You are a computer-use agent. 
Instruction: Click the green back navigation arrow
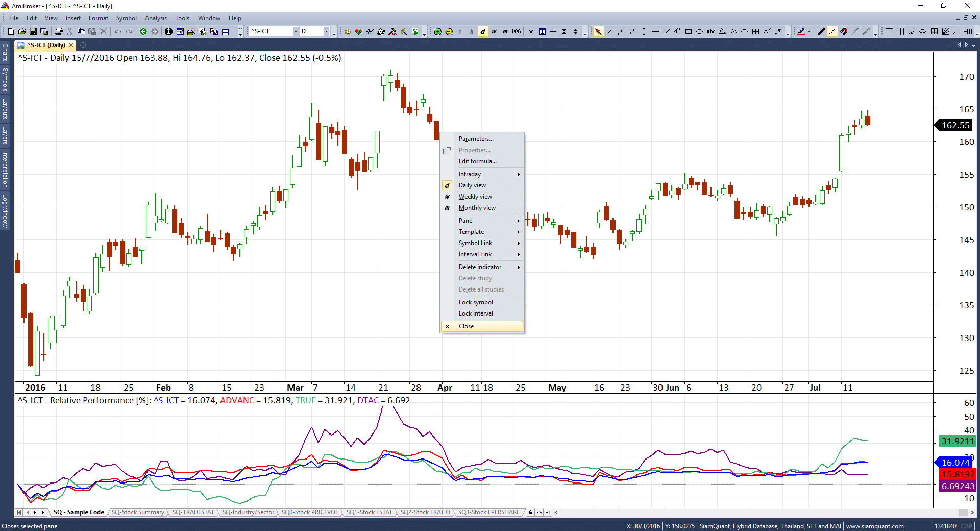[x=143, y=32]
